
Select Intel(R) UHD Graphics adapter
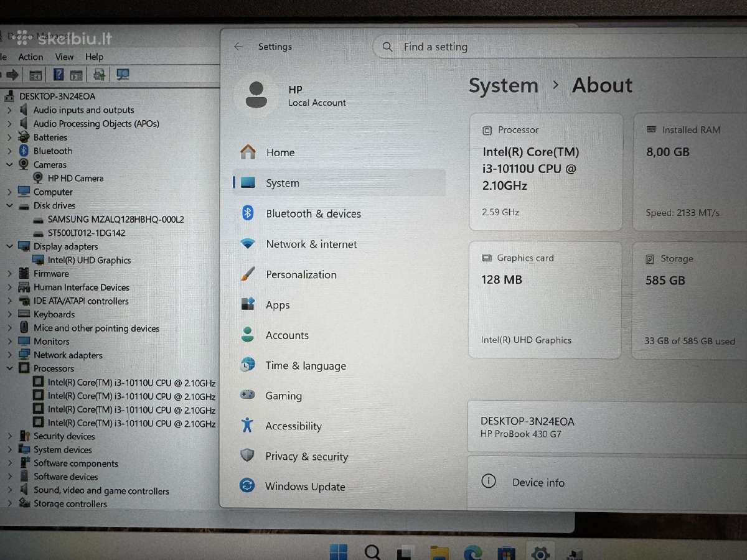(x=89, y=260)
